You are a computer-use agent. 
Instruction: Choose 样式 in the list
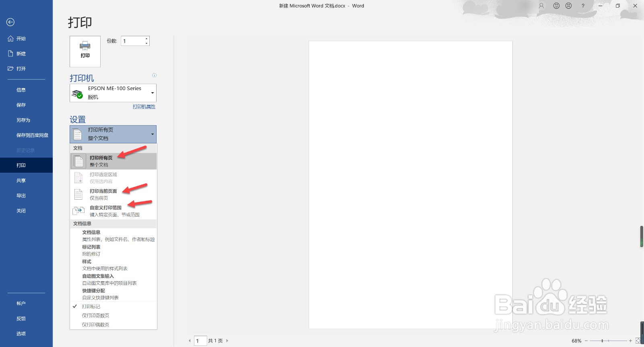pos(113,265)
